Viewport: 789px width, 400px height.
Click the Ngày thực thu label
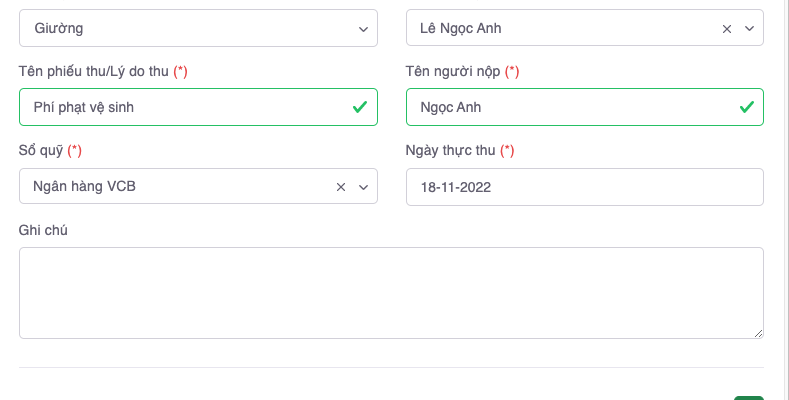451,151
